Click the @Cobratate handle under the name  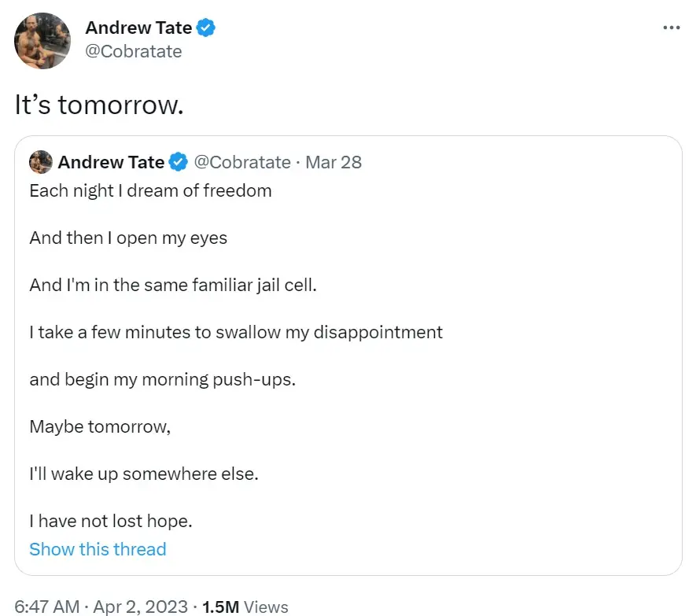pos(134,51)
